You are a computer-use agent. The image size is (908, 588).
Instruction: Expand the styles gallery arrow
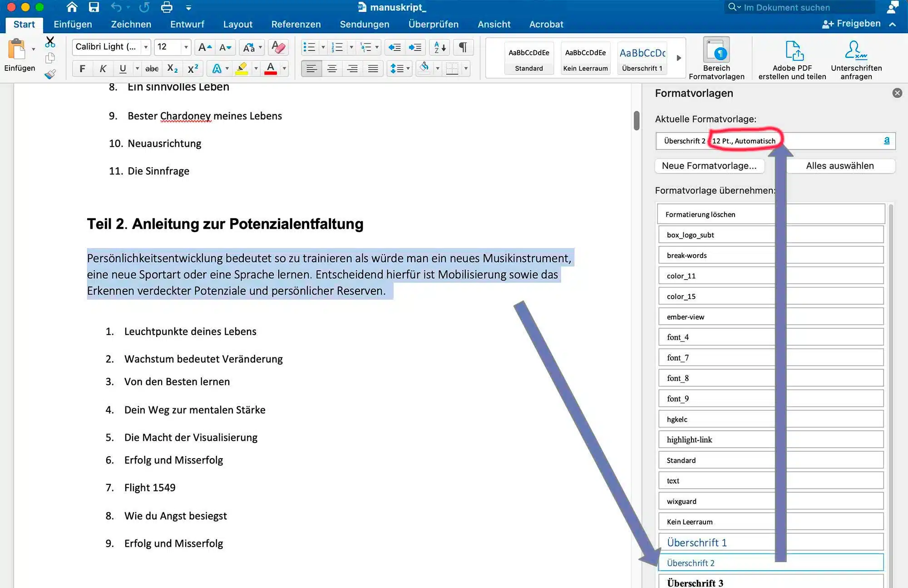coord(679,58)
